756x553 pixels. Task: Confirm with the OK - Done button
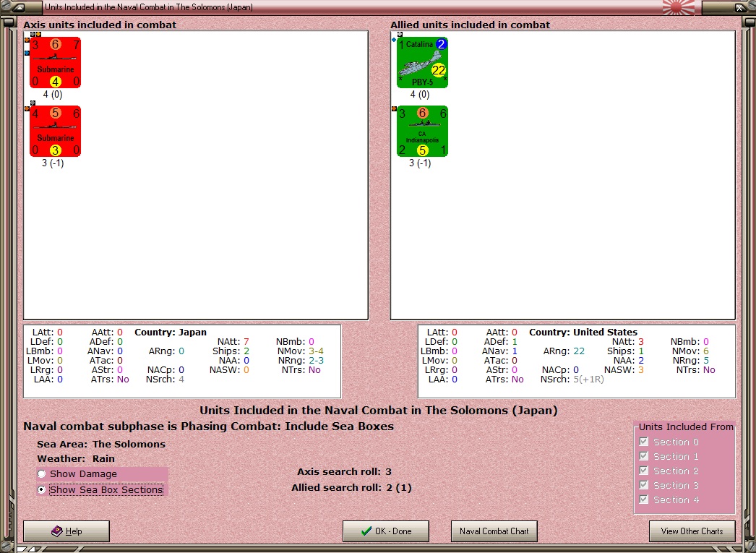tap(386, 531)
